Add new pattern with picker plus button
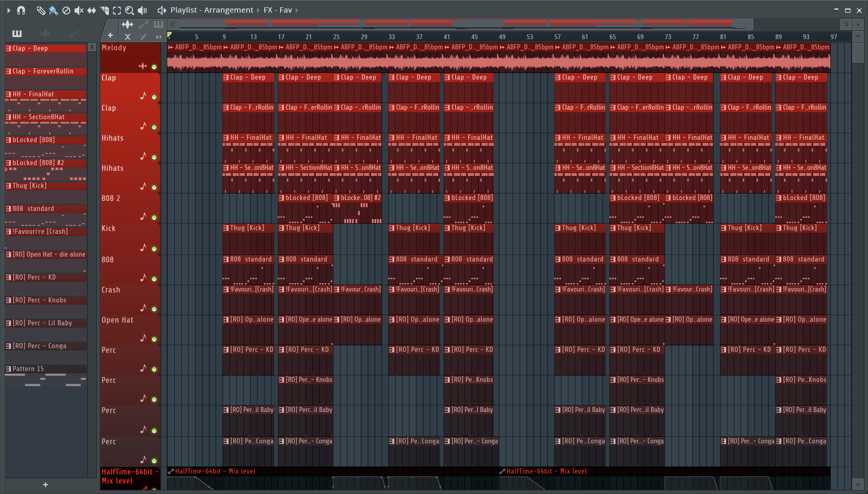The height and width of the screenshot is (494, 868). (x=46, y=485)
